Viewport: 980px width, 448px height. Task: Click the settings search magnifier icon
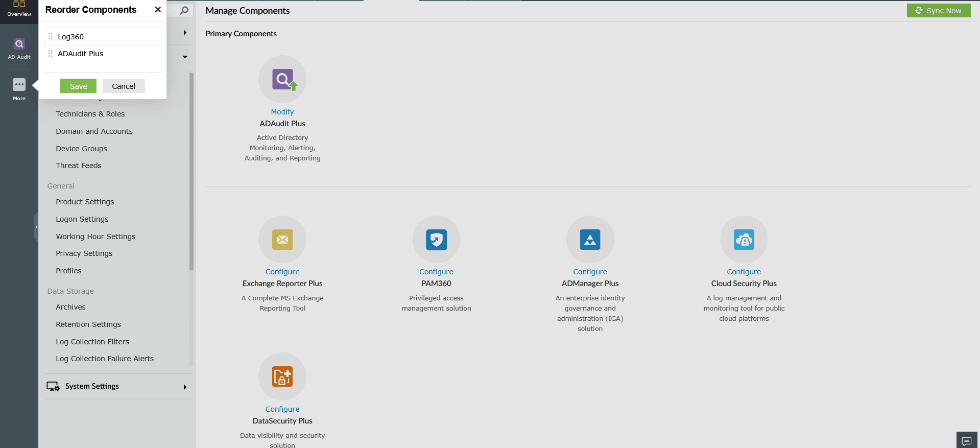(x=184, y=10)
